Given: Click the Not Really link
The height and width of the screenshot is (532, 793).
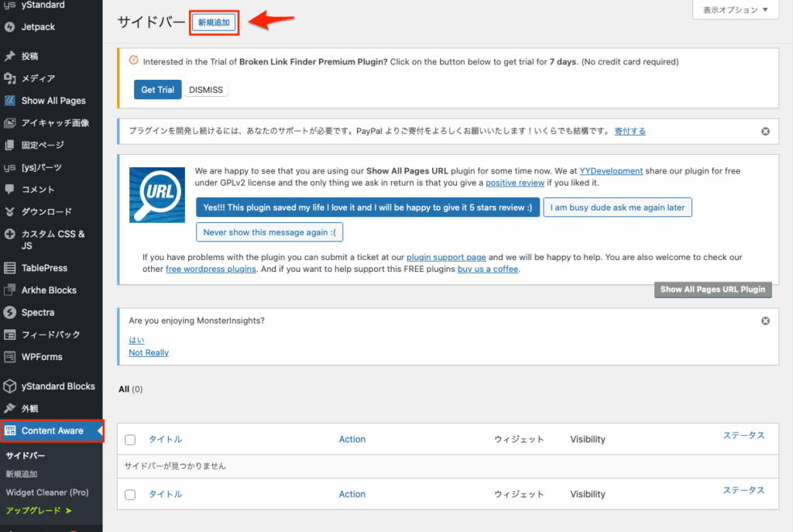Looking at the screenshot, I should (149, 353).
